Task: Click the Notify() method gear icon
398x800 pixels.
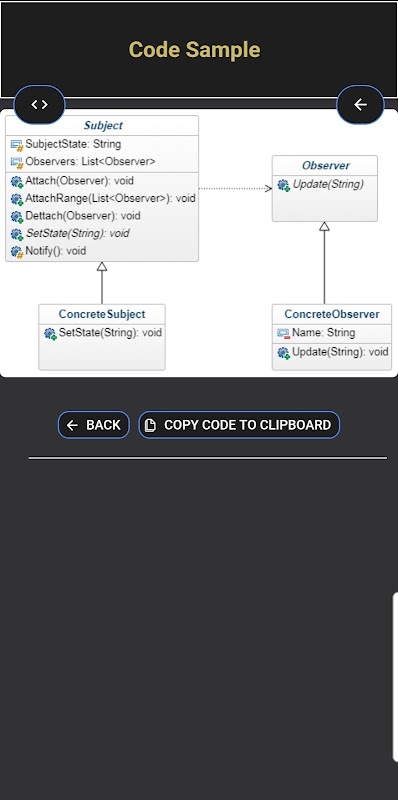Action: (17, 252)
